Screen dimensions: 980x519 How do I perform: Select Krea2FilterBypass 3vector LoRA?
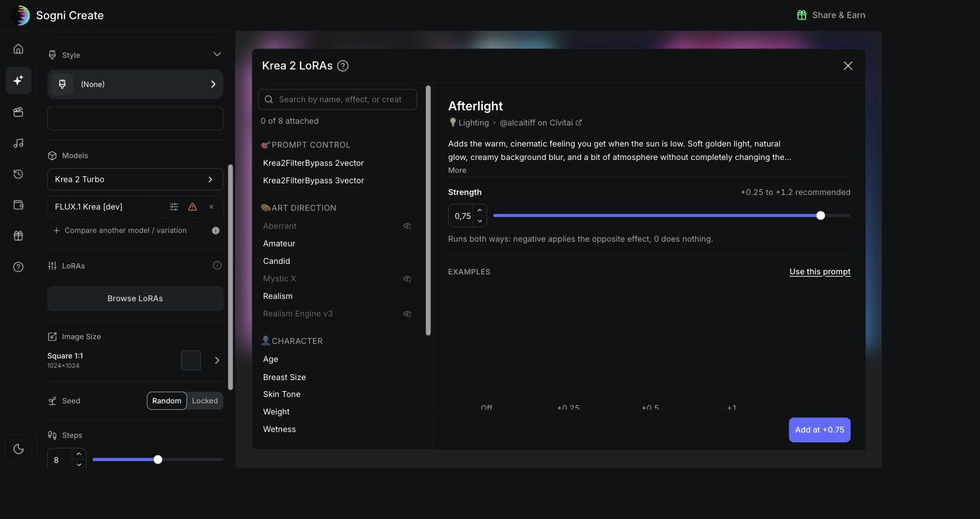[x=313, y=180]
